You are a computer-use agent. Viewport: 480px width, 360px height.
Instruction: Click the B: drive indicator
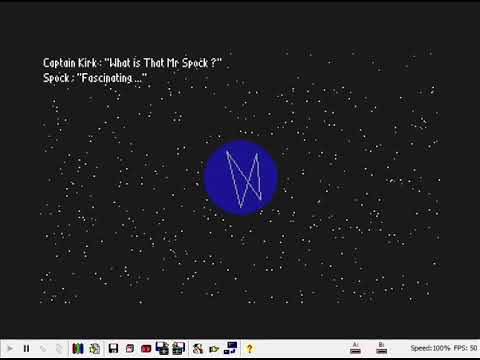[x=381, y=348]
